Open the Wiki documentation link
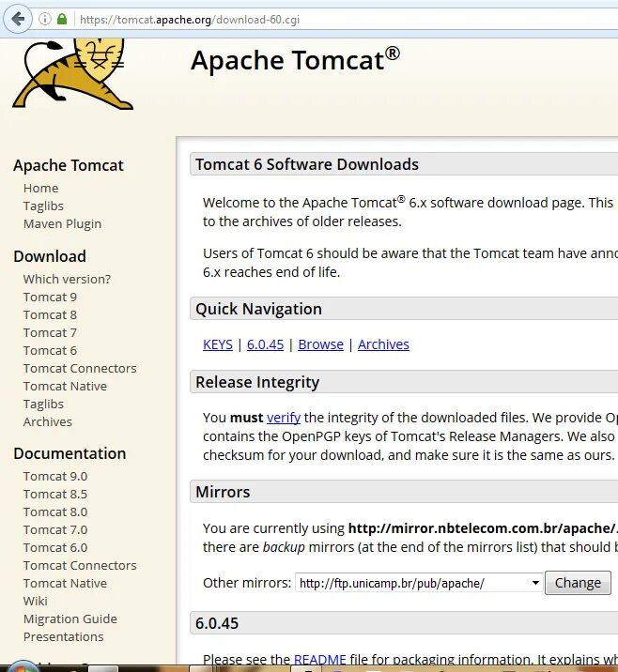 36,602
